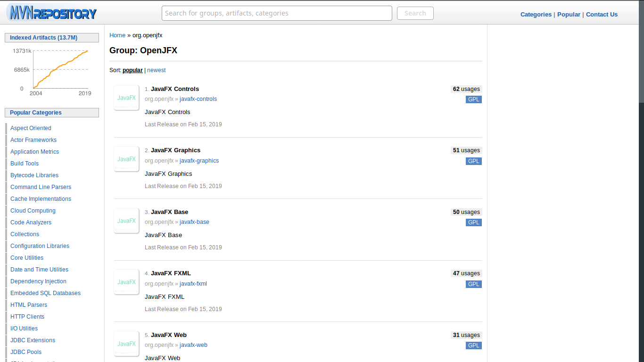The height and width of the screenshot is (362, 644).
Task: Open the Application Metrics category
Action: (x=35, y=152)
